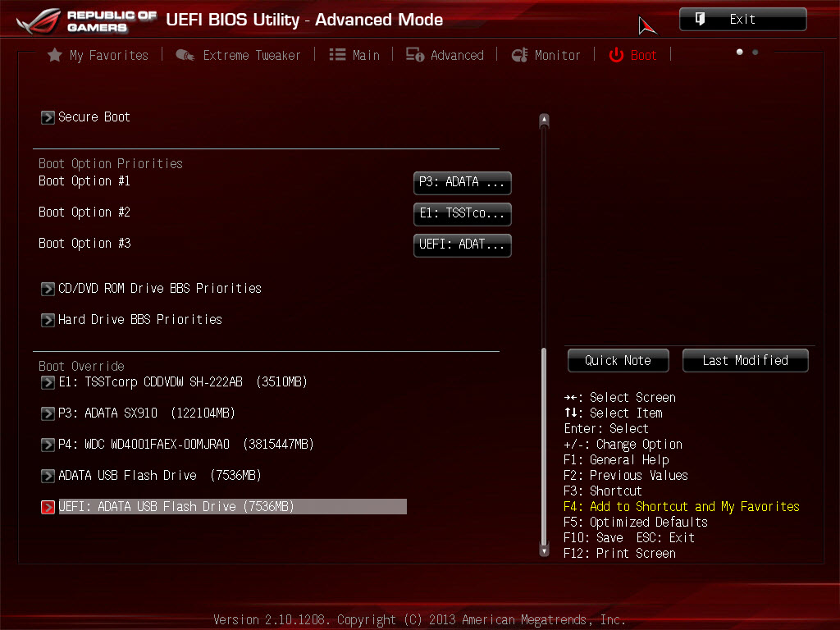Viewport: 840px width, 630px height.
Task: Open Boot Option #1 dropdown P3: ADATA
Action: (x=463, y=183)
